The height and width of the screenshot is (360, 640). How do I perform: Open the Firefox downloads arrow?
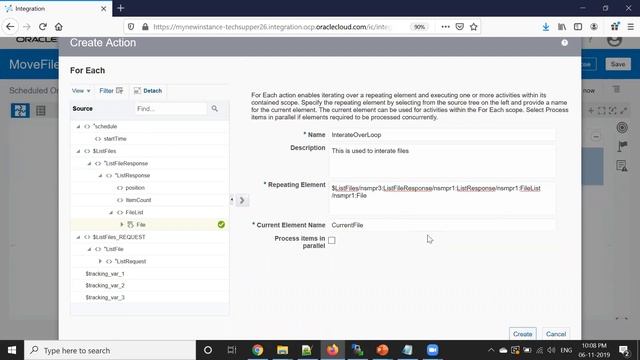(546, 27)
